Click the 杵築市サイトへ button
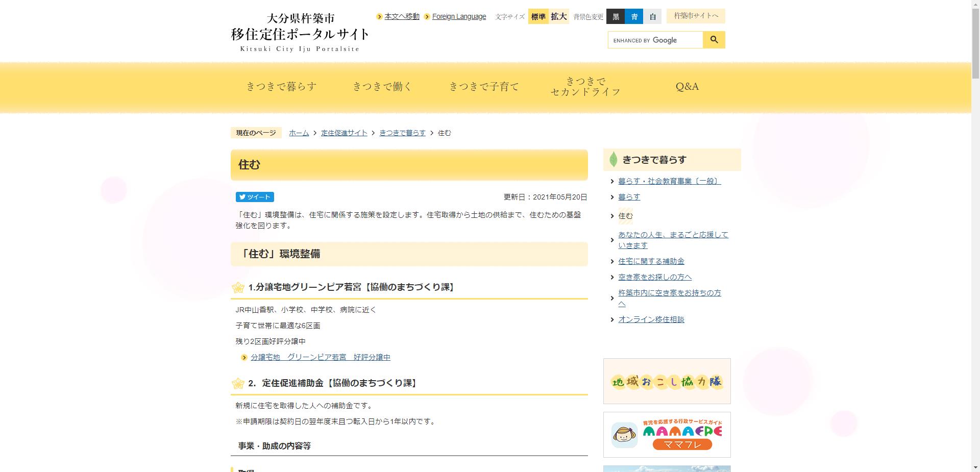This screenshot has height=472, width=980. click(695, 16)
